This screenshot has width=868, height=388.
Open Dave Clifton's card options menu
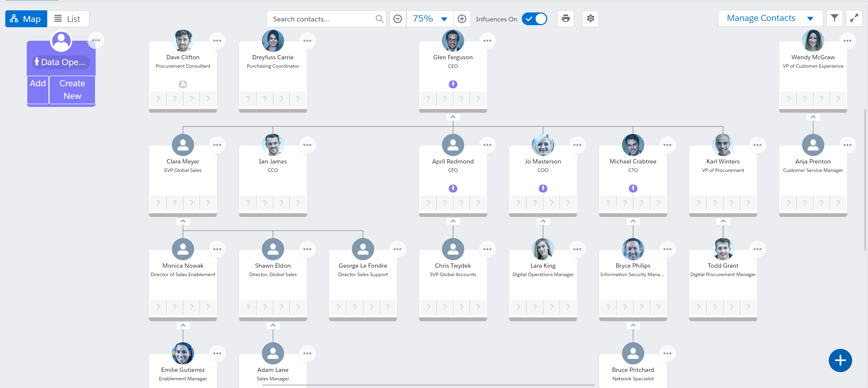[x=217, y=41]
